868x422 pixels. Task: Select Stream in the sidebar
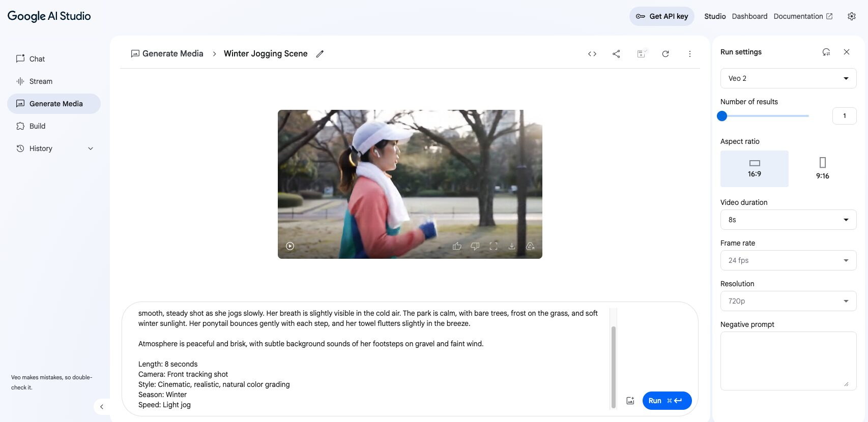point(54,81)
